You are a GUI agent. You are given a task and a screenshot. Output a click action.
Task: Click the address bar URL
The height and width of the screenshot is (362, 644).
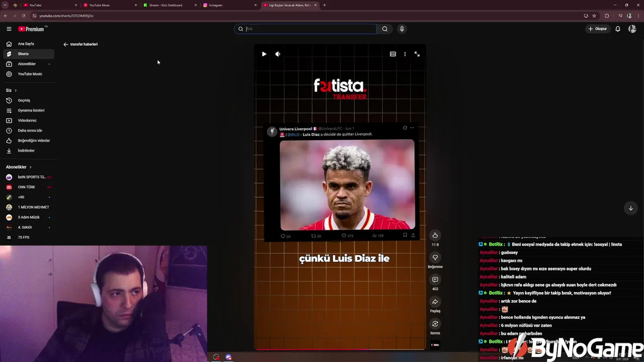[66, 16]
